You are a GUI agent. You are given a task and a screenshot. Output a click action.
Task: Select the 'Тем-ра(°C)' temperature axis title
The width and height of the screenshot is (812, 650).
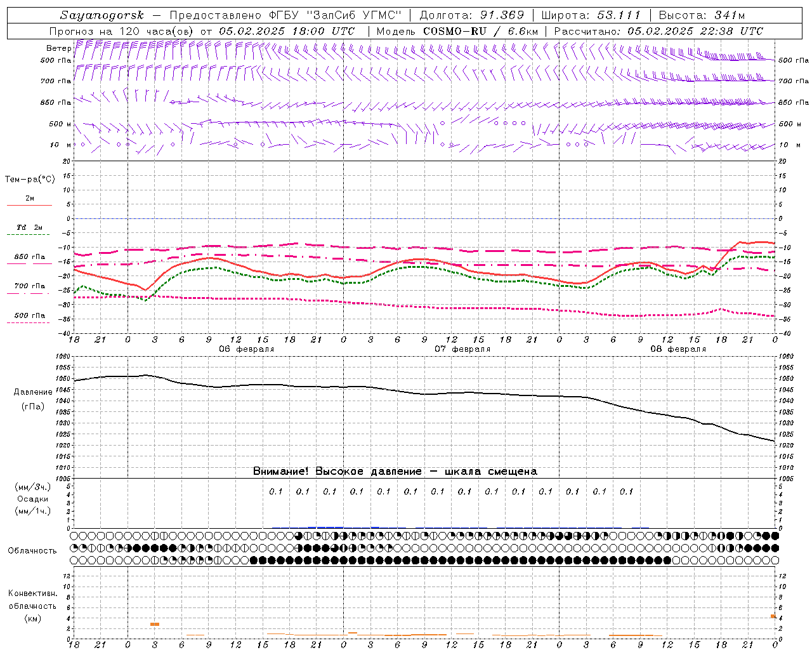point(30,180)
